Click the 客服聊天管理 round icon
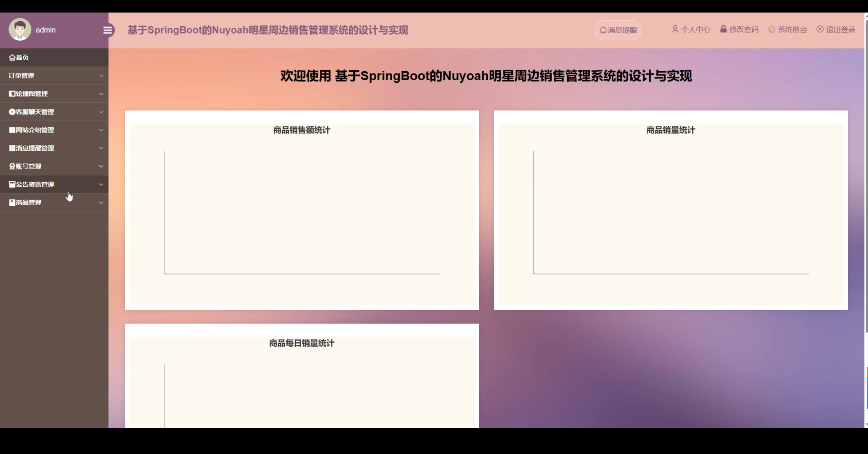868x454 pixels. coord(12,112)
